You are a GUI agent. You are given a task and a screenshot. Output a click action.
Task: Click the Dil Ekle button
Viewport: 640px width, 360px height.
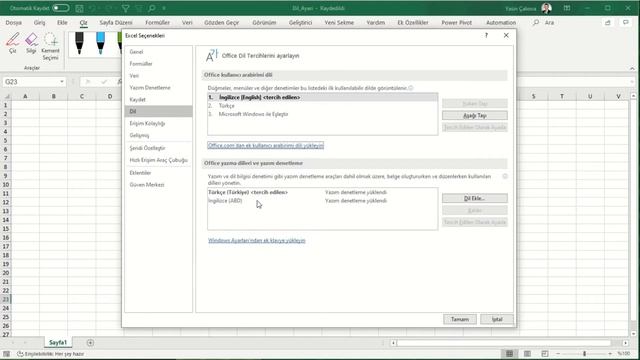[475, 198]
